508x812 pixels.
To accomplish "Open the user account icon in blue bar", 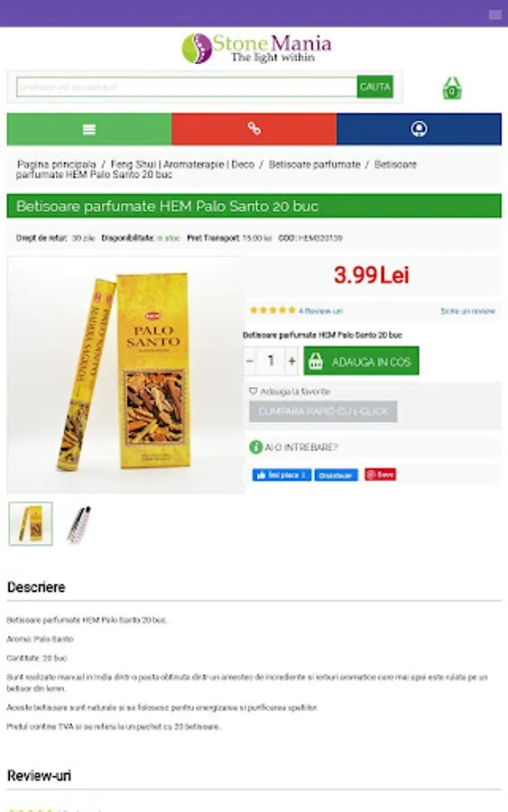I will pos(419,129).
